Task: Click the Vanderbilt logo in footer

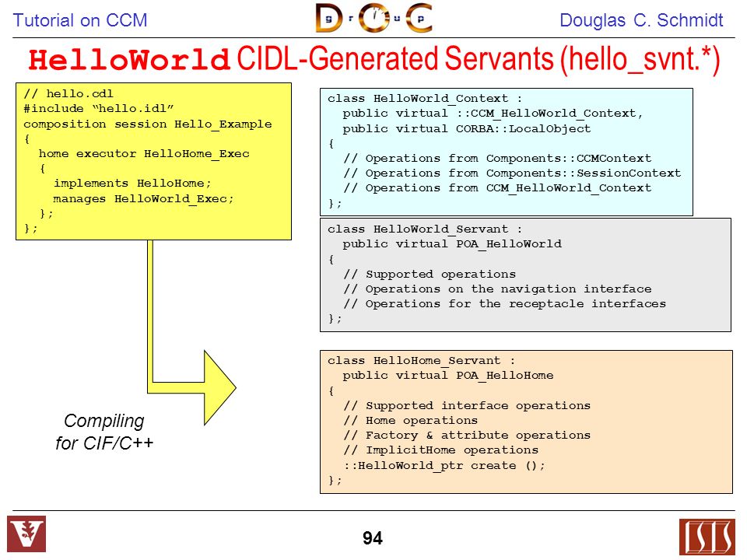Action: pos(26,534)
